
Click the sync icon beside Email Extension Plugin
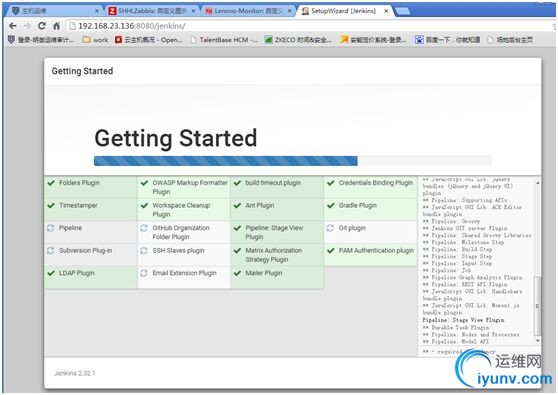pyautogui.click(x=144, y=273)
